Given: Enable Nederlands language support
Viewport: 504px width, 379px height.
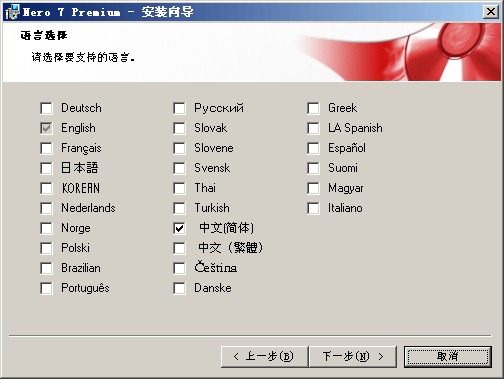Looking at the screenshot, I should tap(46, 208).
